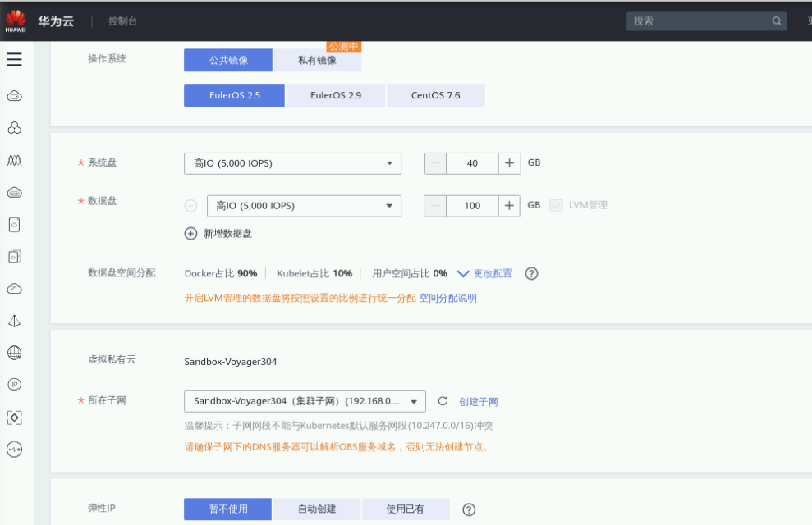Select 使用已有 for elastic IP
This screenshot has height=525, width=812.
pos(406,509)
